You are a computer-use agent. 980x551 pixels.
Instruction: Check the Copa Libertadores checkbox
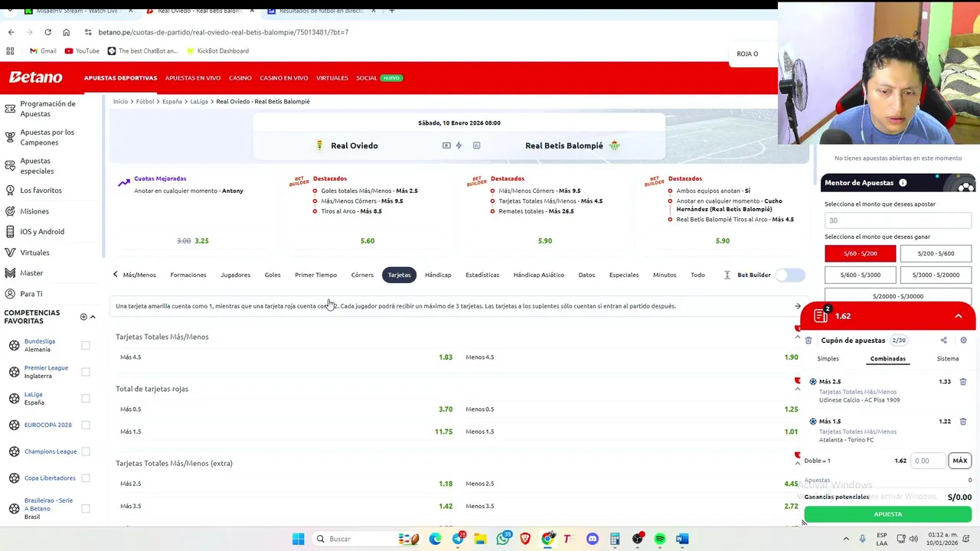86,478
